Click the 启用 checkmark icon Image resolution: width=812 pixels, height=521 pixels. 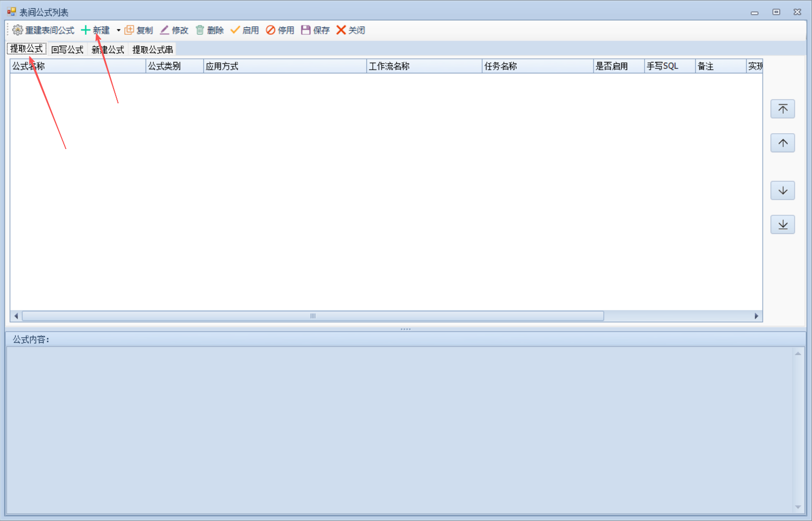point(235,30)
